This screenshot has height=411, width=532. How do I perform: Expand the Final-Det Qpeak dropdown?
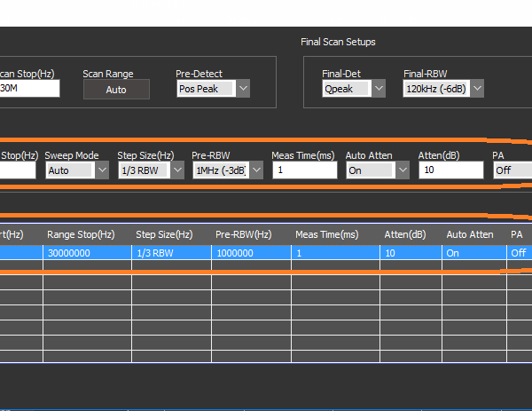[379, 88]
